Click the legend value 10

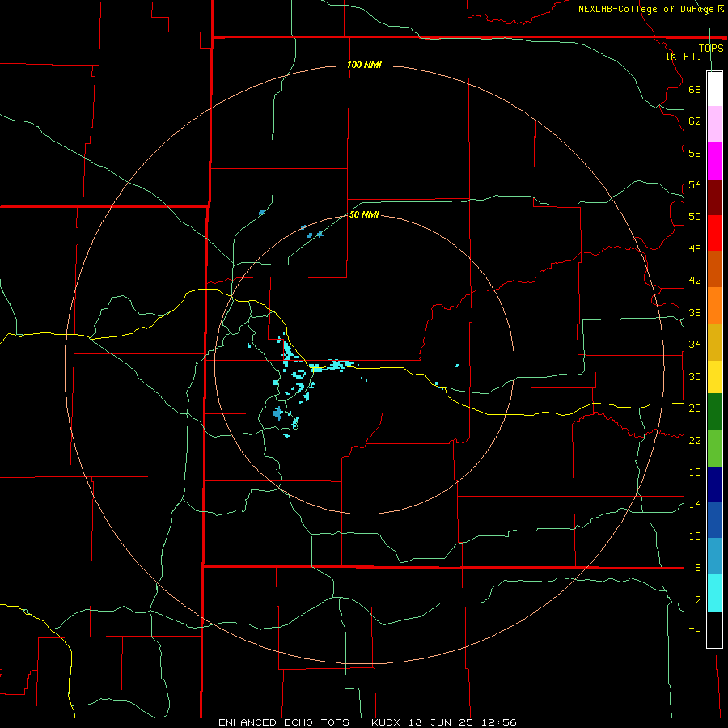pos(695,536)
